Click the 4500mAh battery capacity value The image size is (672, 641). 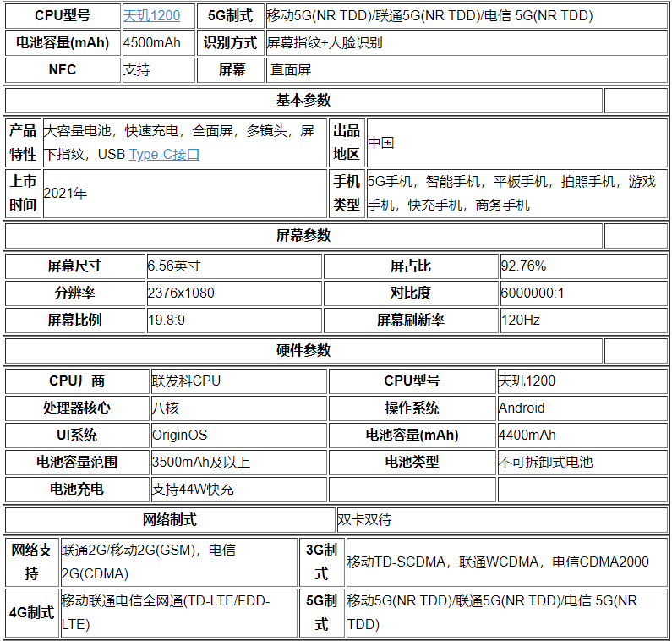152,42
